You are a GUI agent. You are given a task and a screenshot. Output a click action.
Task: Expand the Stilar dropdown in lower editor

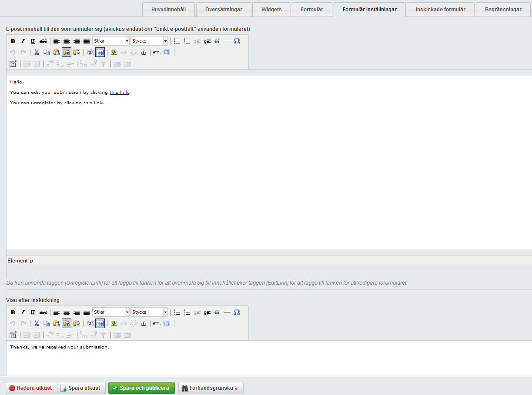111,312
